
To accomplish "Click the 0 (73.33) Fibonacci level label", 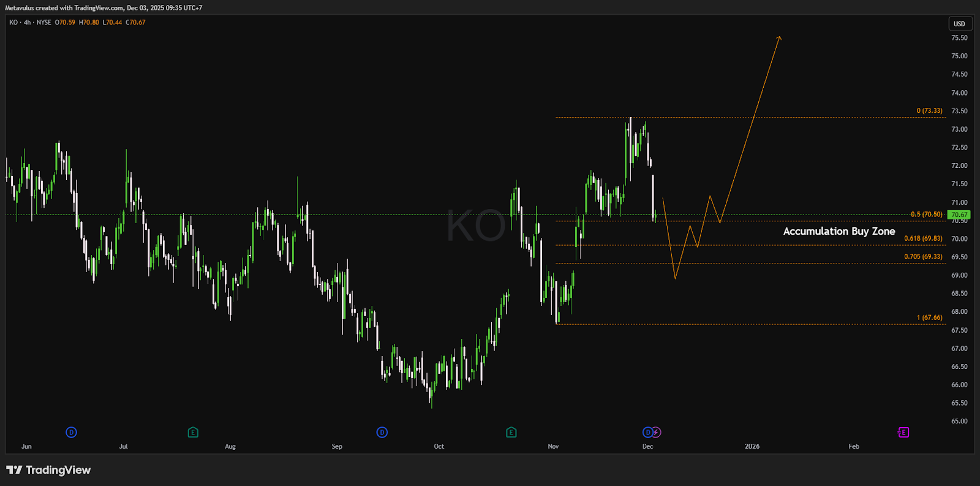I will click(x=929, y=111).
